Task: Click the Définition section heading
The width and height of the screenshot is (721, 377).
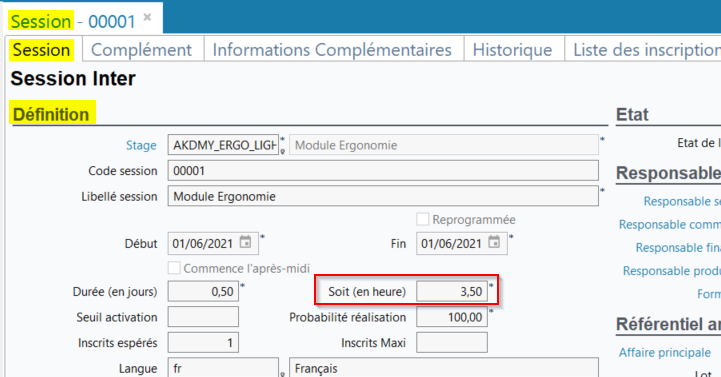Action: click(51, 114)
